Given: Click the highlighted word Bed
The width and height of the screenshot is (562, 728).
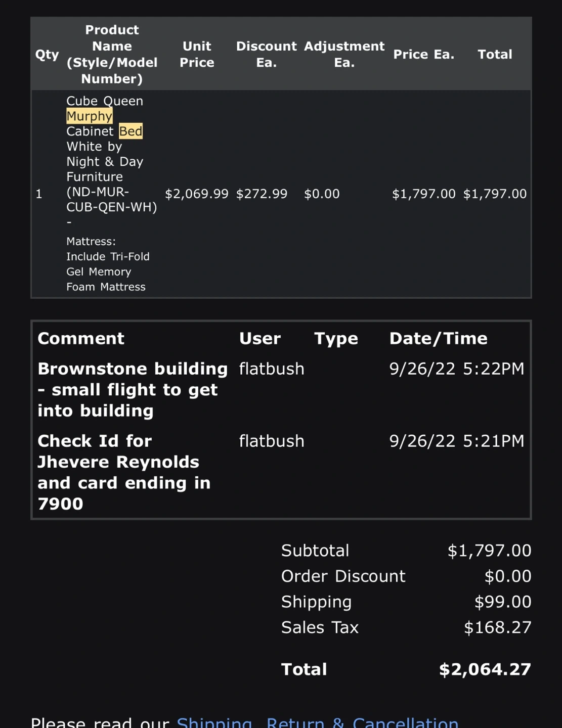Looking at the screenshot, I should 131,131.
